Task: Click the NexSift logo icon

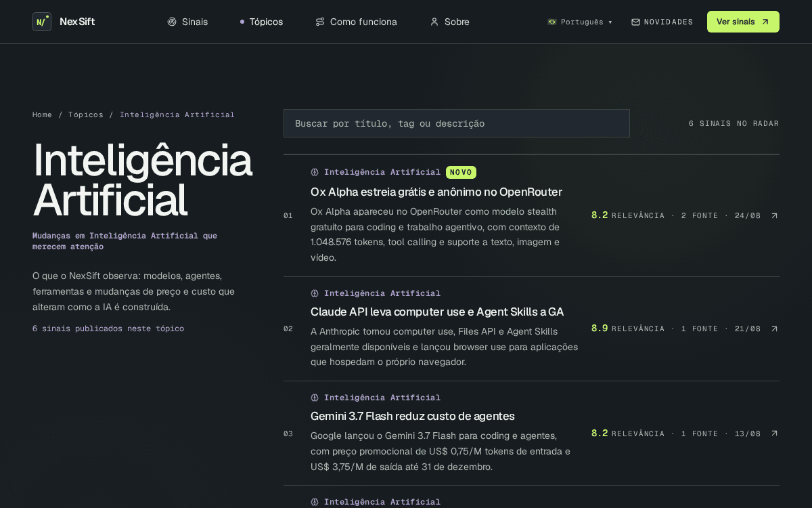Action: point(42,22)
